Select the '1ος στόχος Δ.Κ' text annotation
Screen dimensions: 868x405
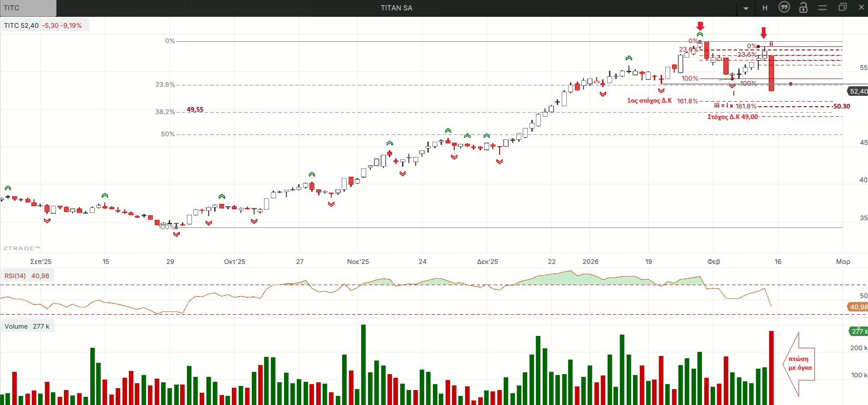click(649, 100)
